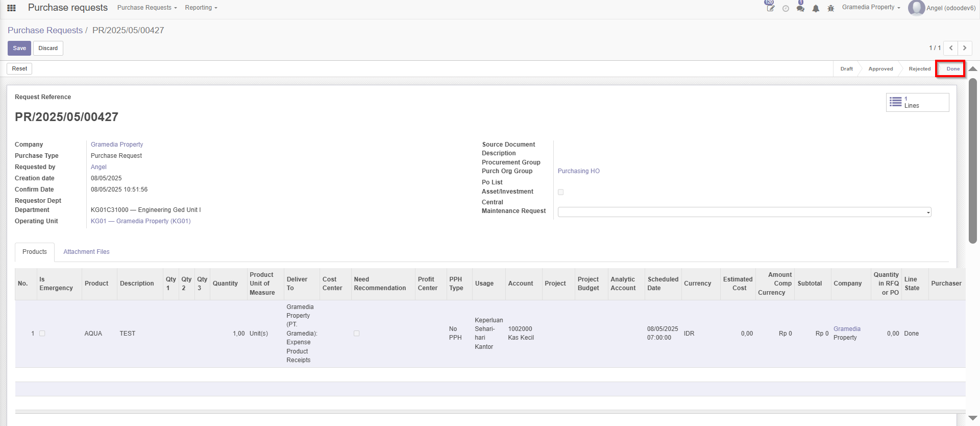Select the Approved status stage

point(880,69)
